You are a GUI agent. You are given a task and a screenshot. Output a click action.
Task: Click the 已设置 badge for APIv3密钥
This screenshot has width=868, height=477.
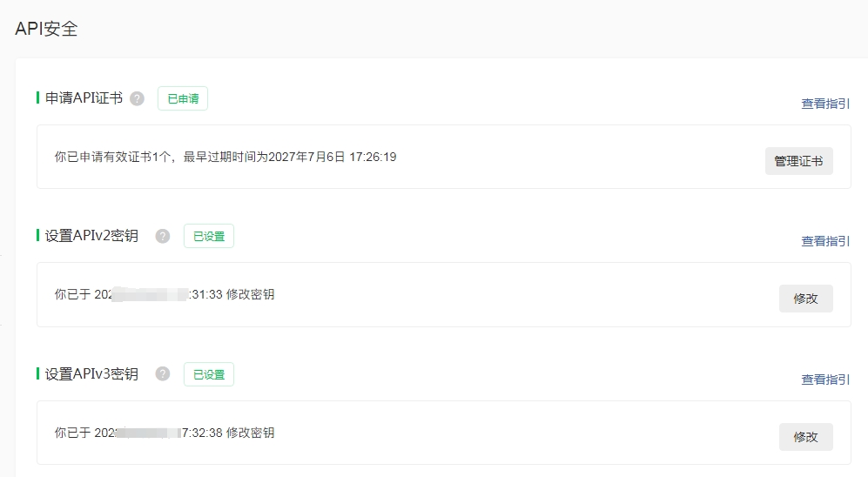click(x=209, y=374)
